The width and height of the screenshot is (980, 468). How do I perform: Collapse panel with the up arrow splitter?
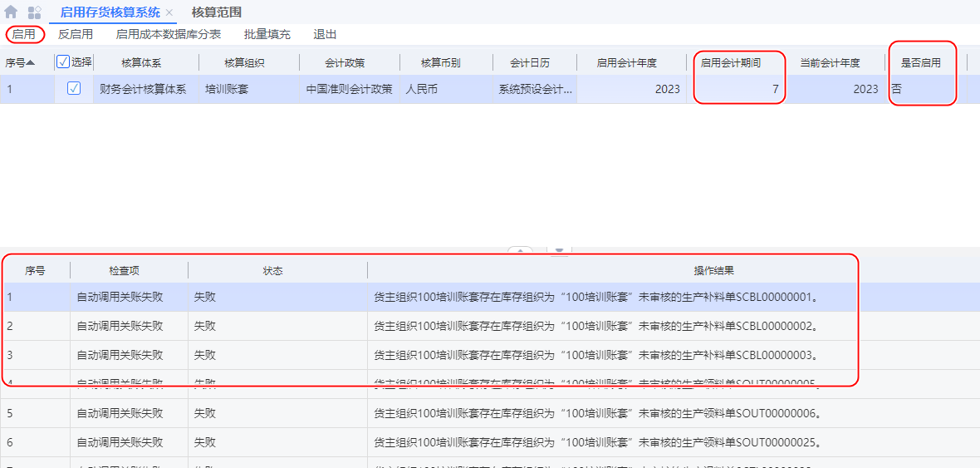pos(521,250)
